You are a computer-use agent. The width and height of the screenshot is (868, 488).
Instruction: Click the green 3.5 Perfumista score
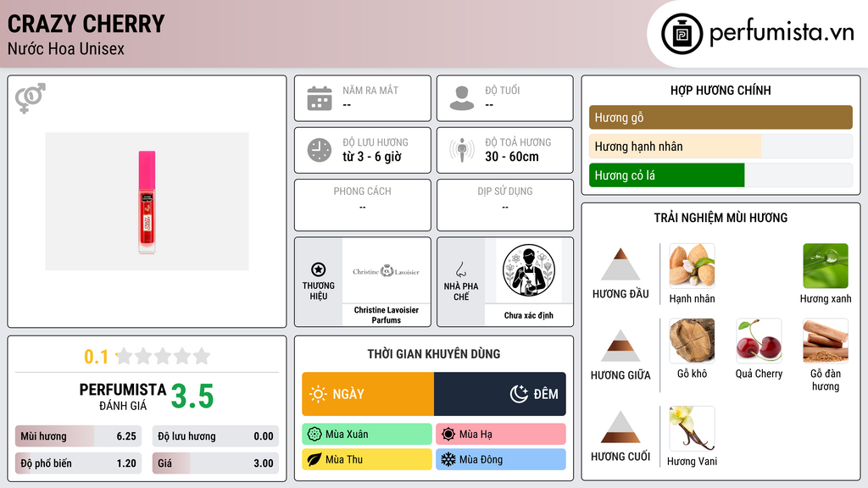tap(192, 396)
